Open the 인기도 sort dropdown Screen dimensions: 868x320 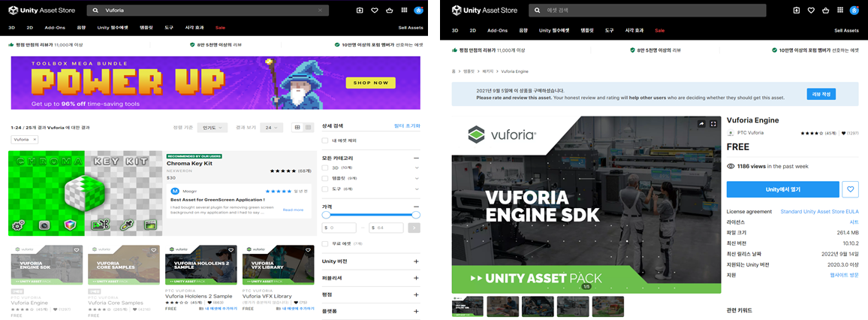tap(213, 128)
